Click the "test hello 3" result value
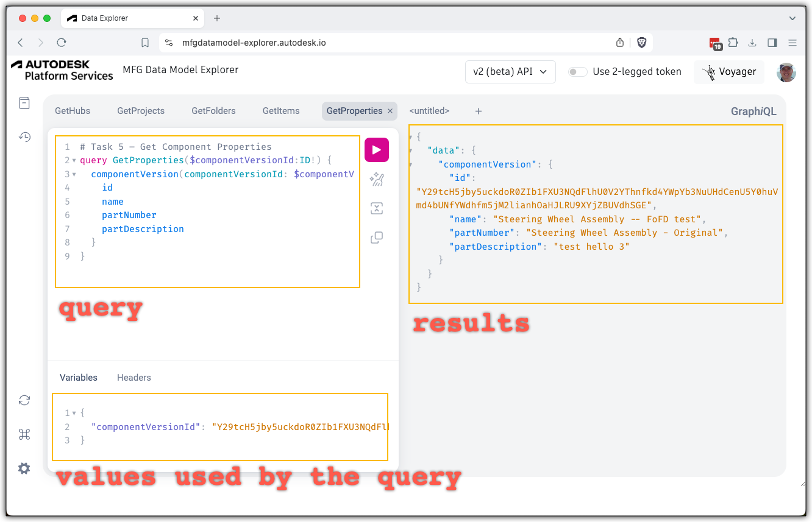This screenshot has width=812, height=522. point(591,247)
